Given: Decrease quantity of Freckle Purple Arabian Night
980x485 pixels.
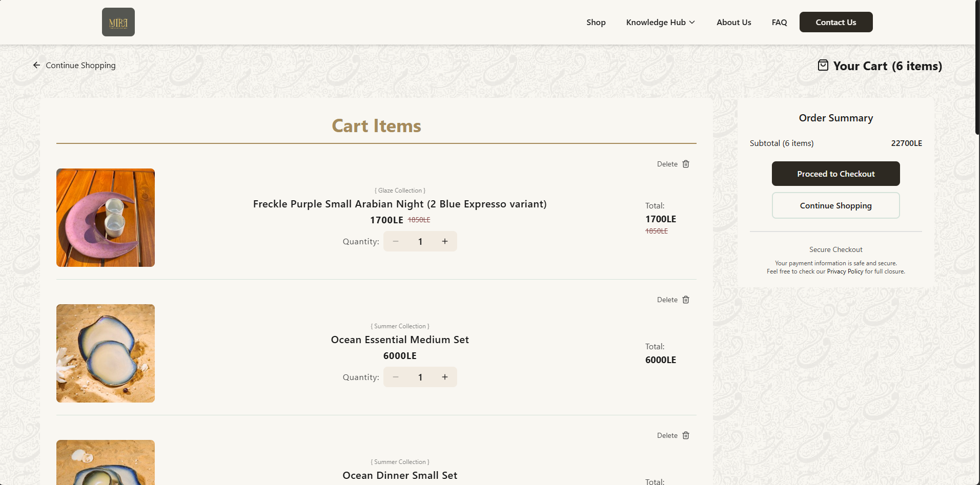Looking at the screenshot, I should point(396,241).
